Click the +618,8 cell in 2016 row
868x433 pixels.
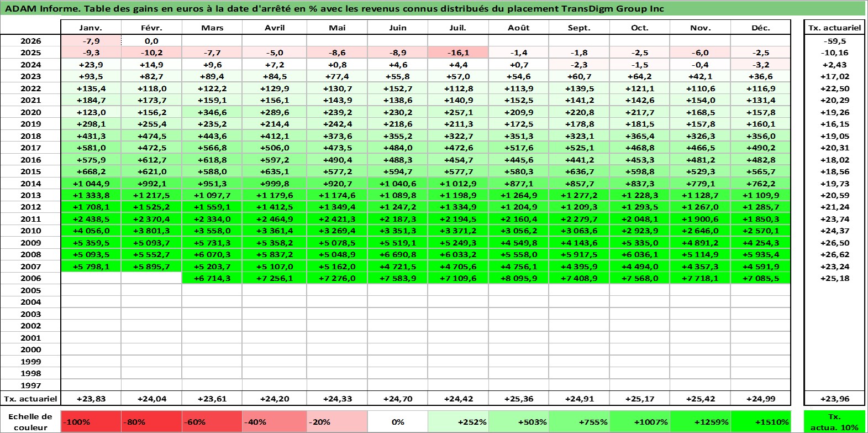[212, 160]
